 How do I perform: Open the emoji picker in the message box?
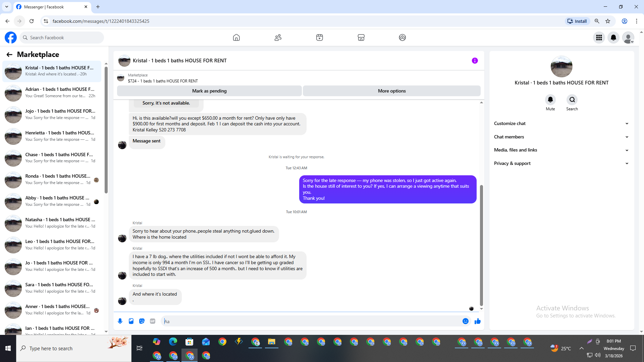(x=466, y=321)
